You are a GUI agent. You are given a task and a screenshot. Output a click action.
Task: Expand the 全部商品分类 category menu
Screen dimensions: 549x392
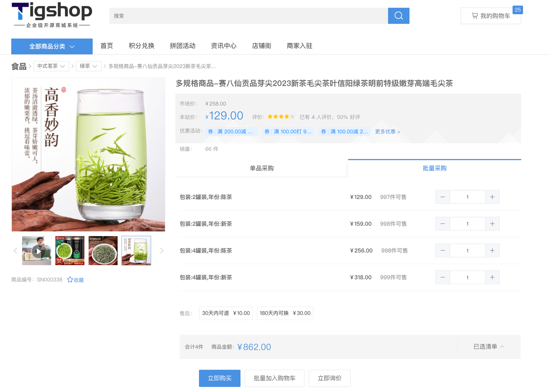point(52,46)
